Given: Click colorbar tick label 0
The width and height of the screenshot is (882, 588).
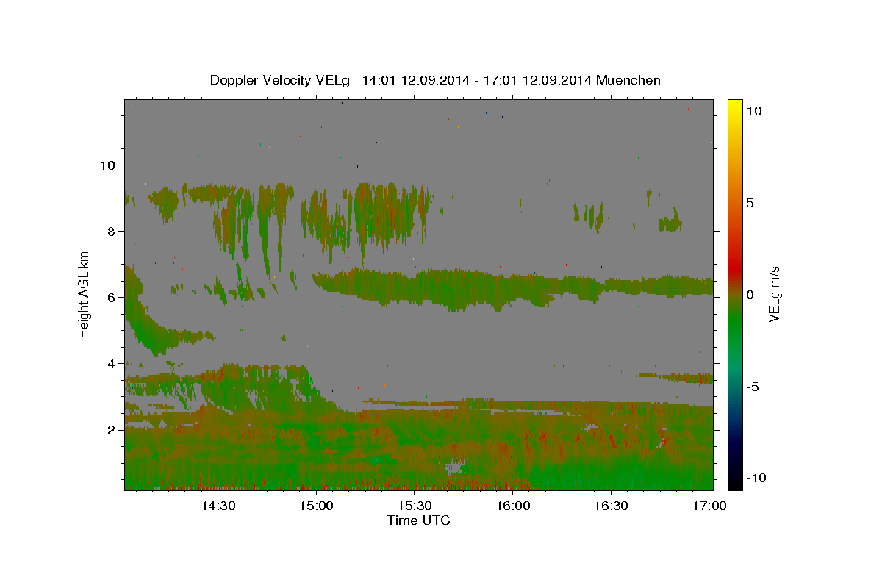Looking at the screenshot, I should (x=749, y=295).
